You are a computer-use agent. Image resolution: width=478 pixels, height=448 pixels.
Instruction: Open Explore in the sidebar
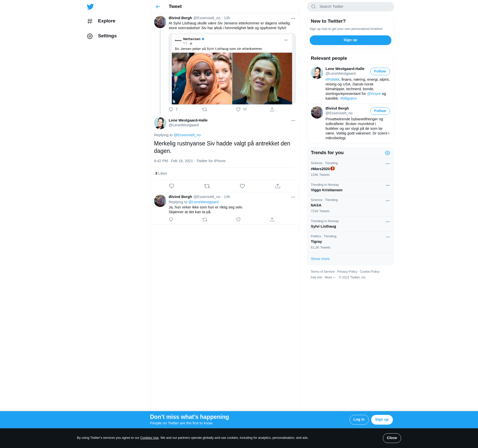click(x=107, y=21)
